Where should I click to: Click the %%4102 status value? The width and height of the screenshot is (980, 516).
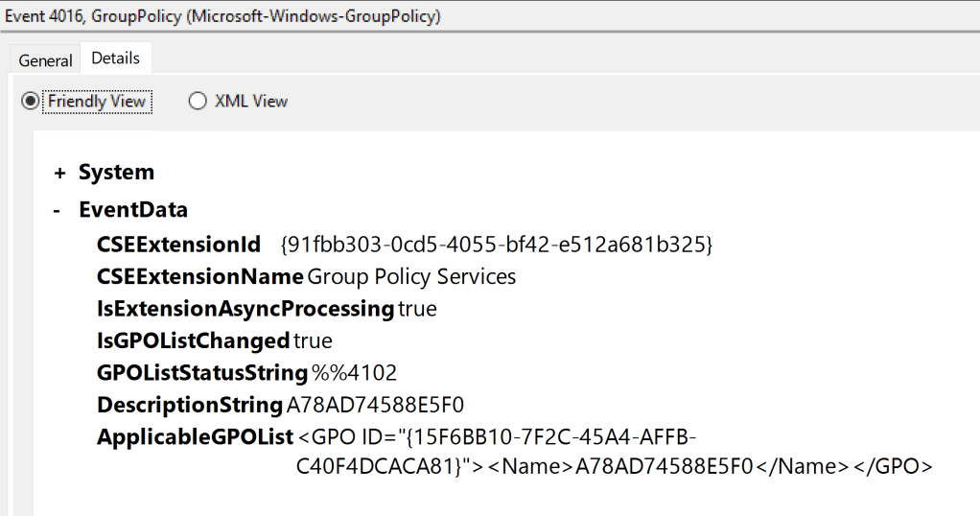pos(354,372)
